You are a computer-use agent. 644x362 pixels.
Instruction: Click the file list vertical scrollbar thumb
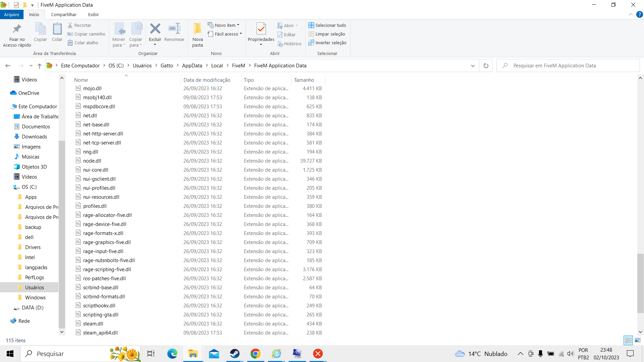pos(640,283)
